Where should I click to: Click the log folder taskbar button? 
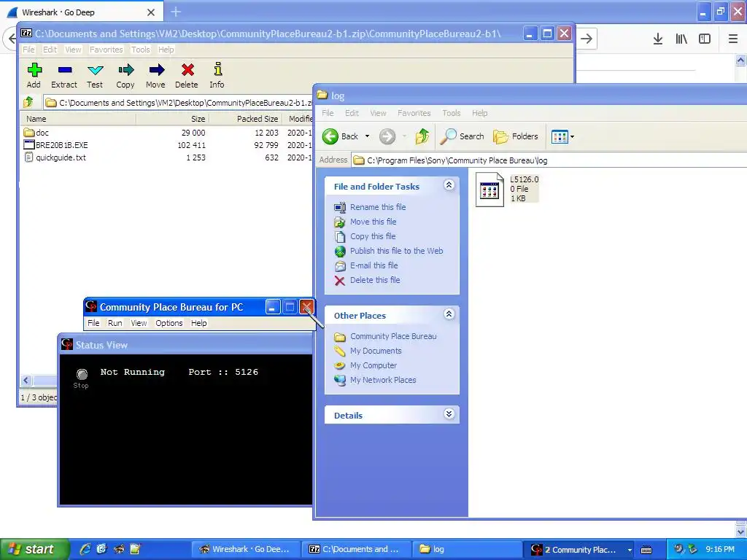(x=465, y=549)
